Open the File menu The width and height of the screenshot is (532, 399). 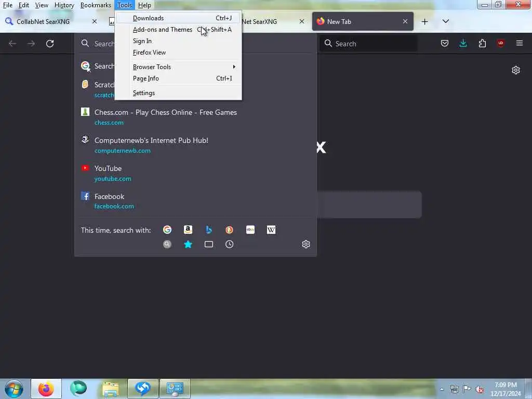point(7,5)
